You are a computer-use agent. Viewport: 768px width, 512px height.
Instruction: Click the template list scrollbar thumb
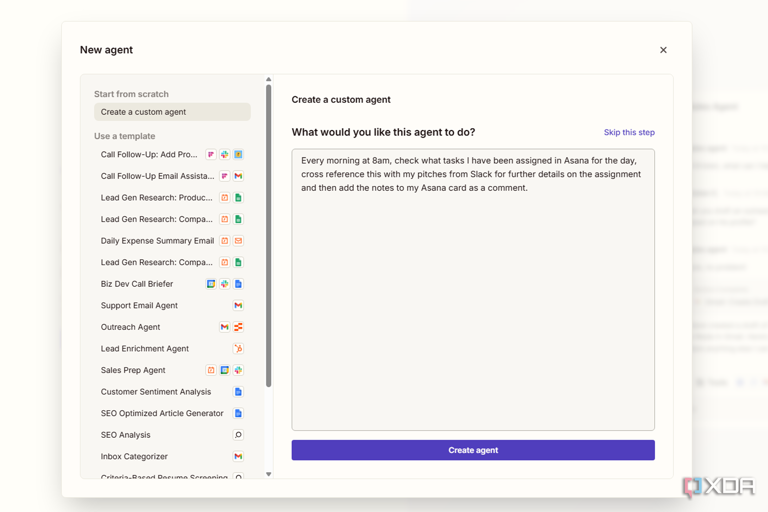[268, 235]
